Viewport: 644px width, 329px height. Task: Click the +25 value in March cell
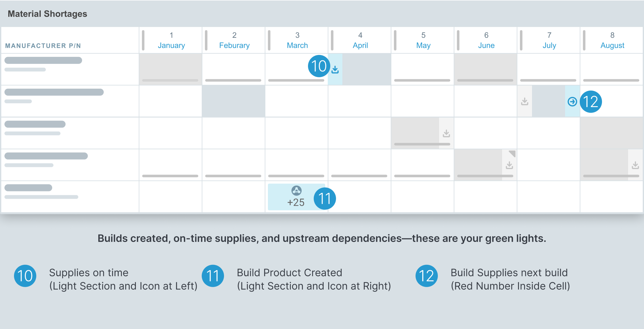pos(296,202)
